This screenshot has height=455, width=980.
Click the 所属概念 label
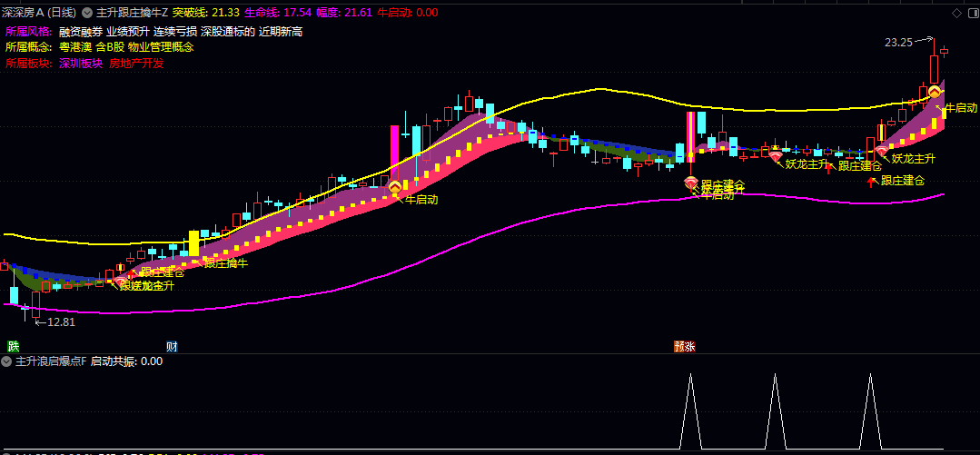pyautogui.click(x=29, y=47)
